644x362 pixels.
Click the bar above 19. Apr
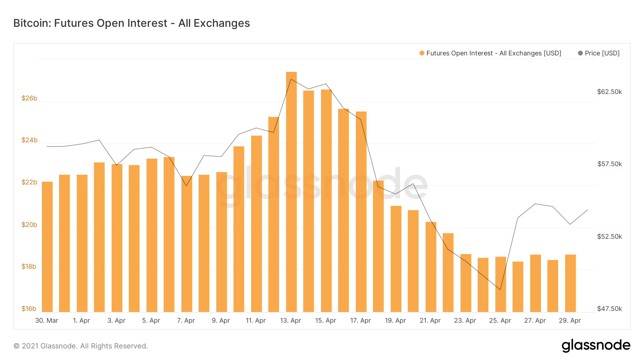pos(396,259)
